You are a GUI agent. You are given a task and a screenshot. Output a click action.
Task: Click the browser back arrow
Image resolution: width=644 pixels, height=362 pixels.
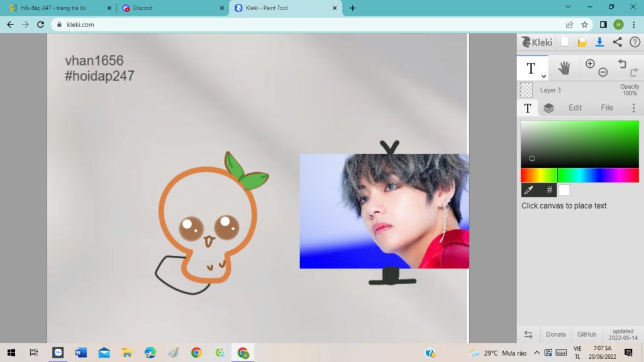coord(10,25)
